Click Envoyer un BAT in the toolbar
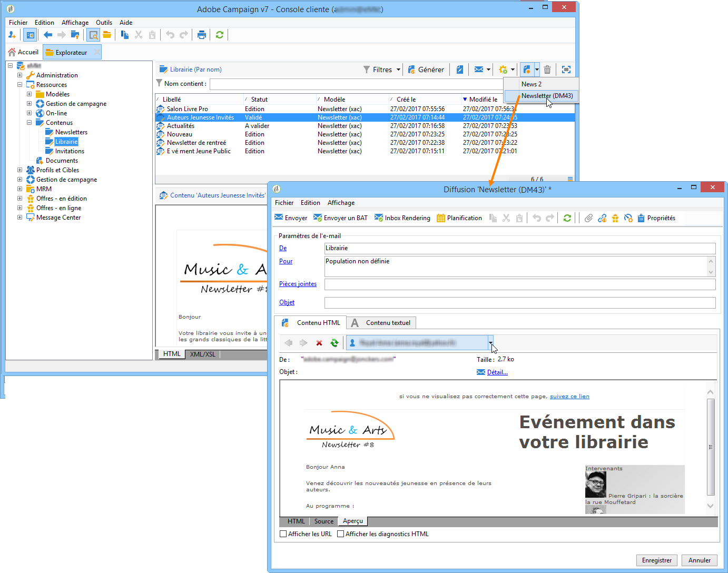The width and height of the screenshot is (728, 573). pyautogui.click(x=340, y=218)
